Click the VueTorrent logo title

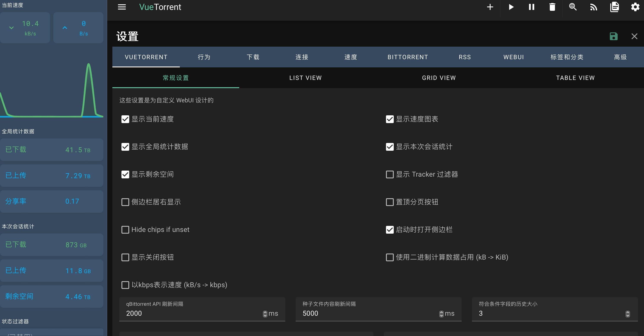coord(160,7)
